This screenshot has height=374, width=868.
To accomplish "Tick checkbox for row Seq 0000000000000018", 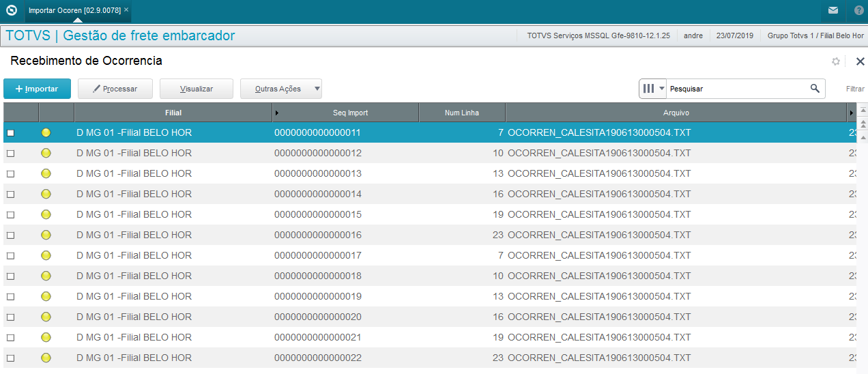I will pyautogui.click(x=10, y=276).
